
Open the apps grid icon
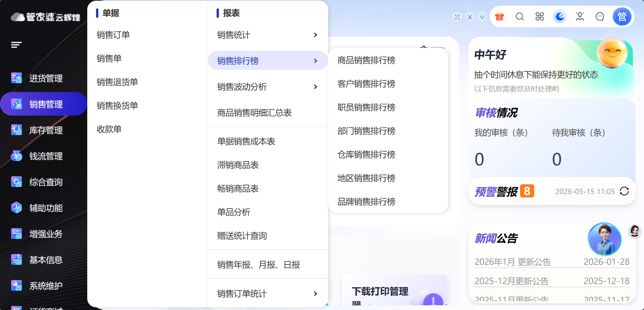(x=540, y=17)
